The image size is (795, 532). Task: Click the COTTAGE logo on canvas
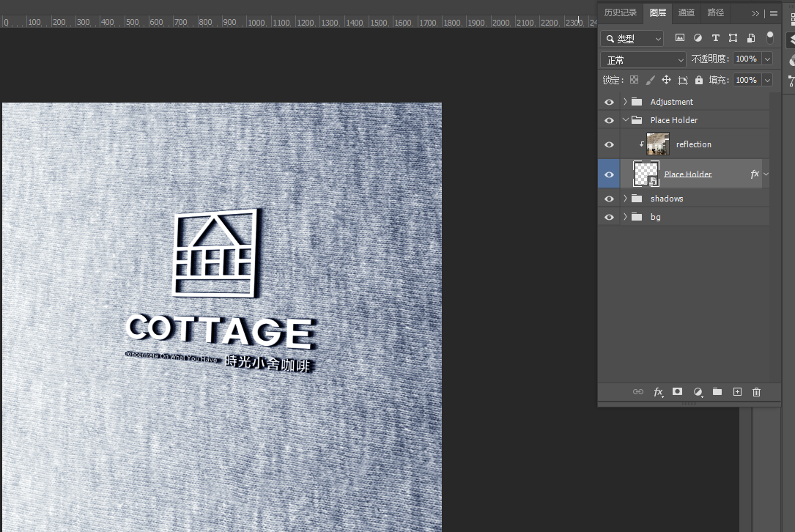(221, 330)
